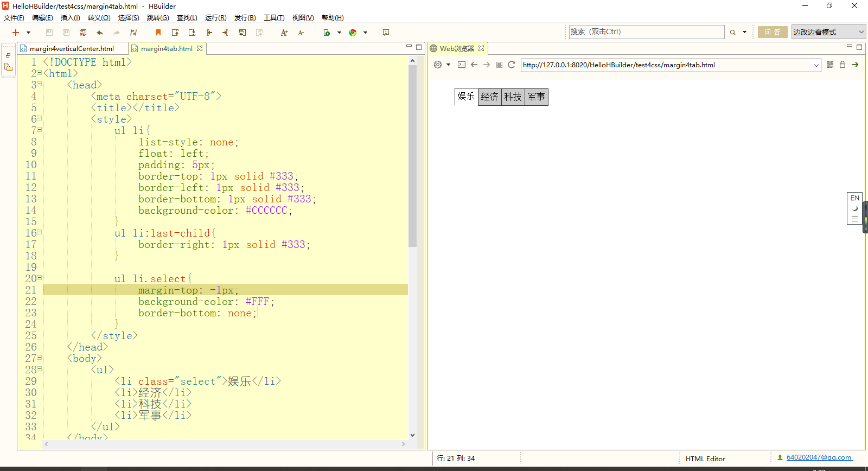
Task: Maximize the Web浏览器 panel
Action: (x=859, y=47)
